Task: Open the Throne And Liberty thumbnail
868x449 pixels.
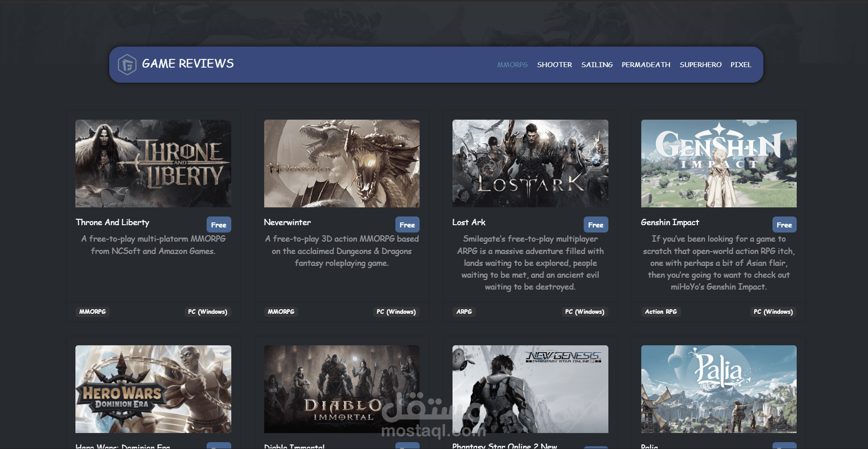Action: click(153, 164)
